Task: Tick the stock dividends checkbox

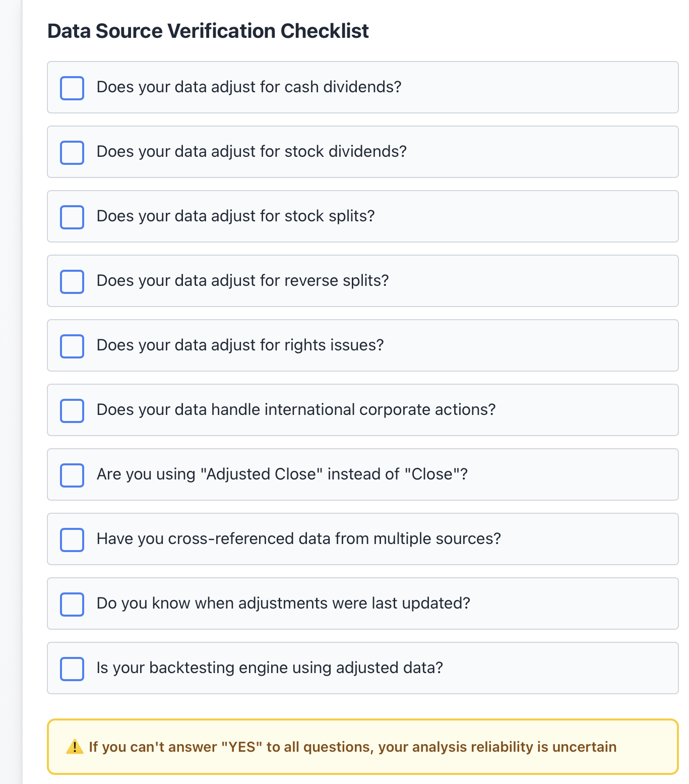Action: coord(72,153)
